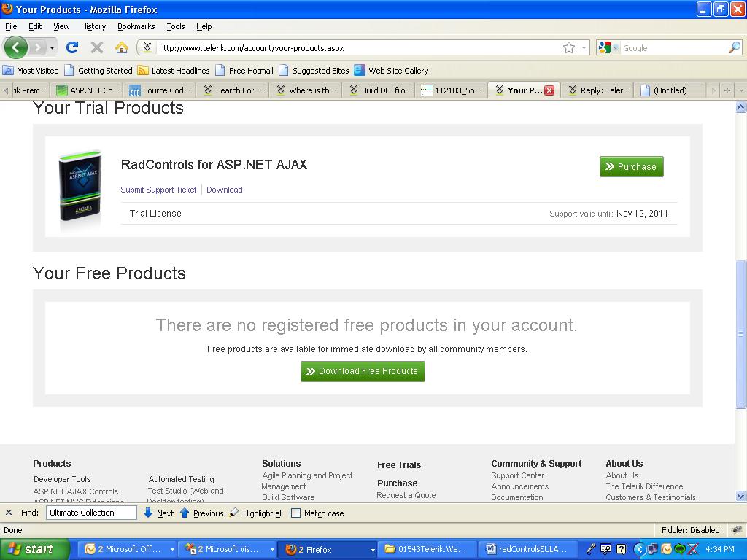Open The Telerik Difference footer link
The width and height of the screenshot is (747, 560).
(x=644, y=486)
